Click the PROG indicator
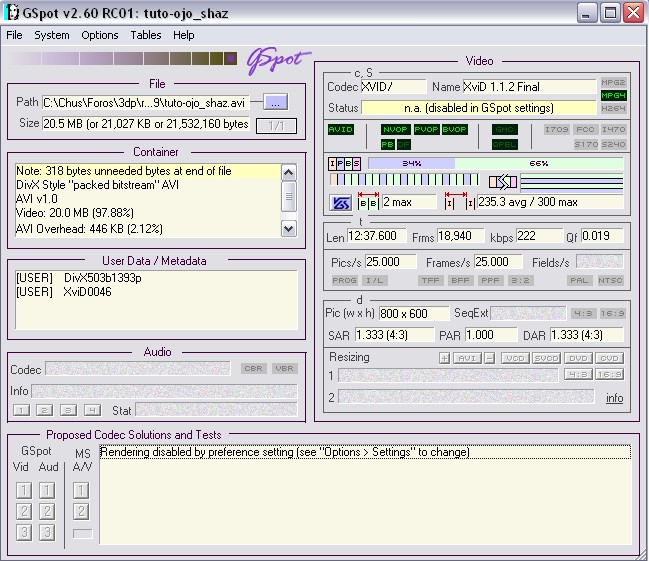This screenshot has width=649, height=561. (x=344, y=280)
